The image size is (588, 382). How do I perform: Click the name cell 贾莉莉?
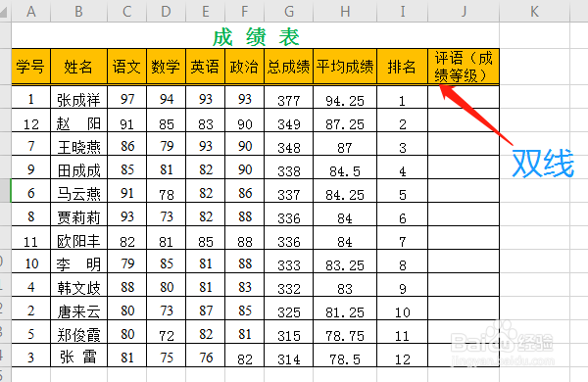click(x=78, y=215)
